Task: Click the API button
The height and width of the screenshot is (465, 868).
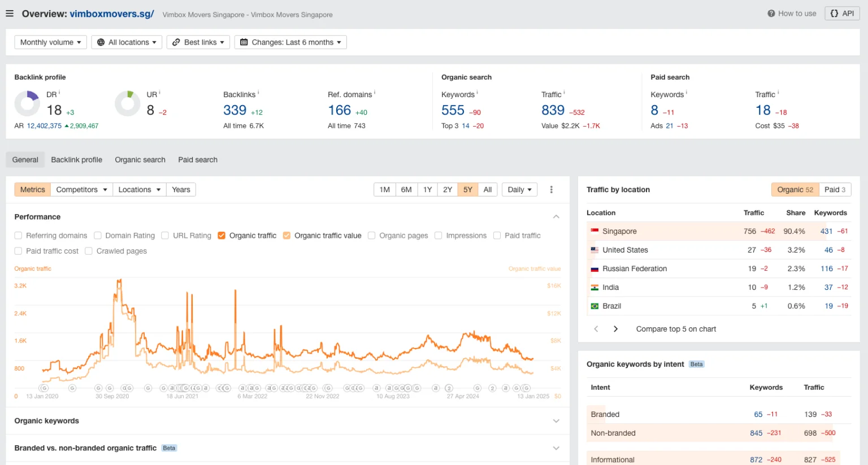Action: coord(841,14)
